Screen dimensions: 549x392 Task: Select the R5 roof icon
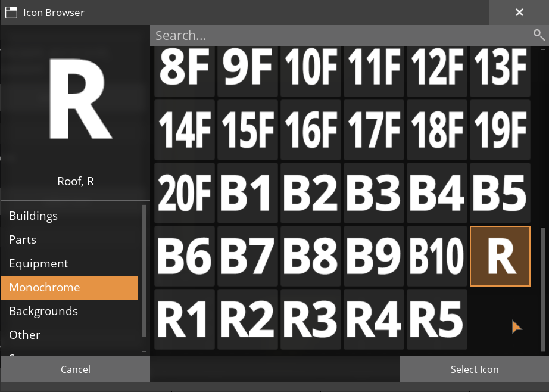[x=437, y=319]
